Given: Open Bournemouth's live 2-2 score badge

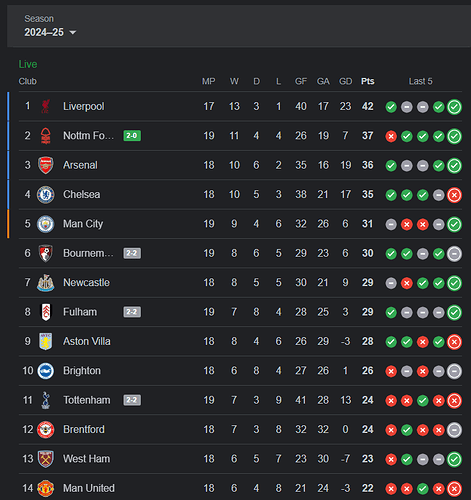Looking at the screenshot, I should [132, 253].
